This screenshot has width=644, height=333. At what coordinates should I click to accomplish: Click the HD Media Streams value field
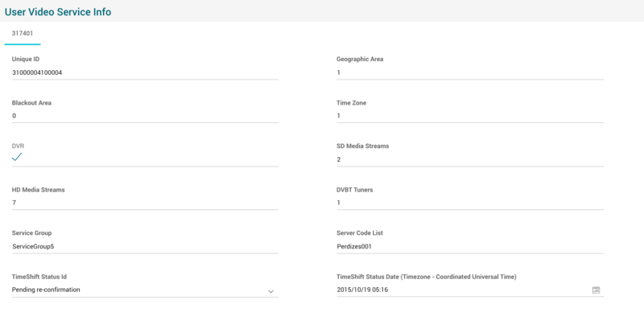tap(145, 203)
